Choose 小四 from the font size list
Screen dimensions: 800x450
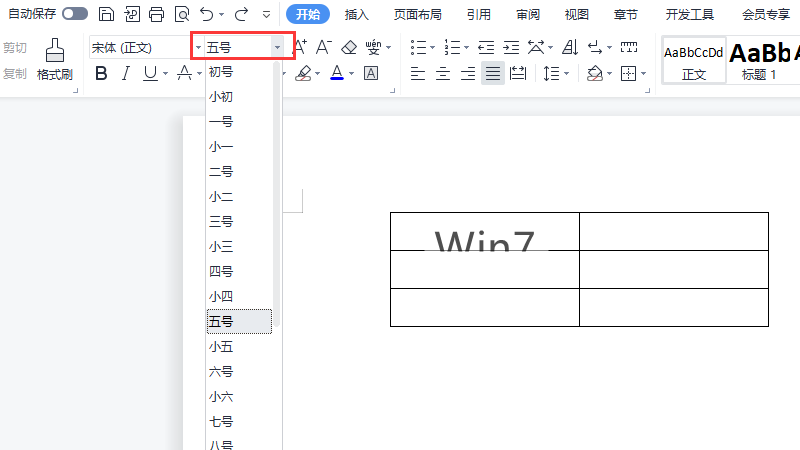[x=221, y=296]
